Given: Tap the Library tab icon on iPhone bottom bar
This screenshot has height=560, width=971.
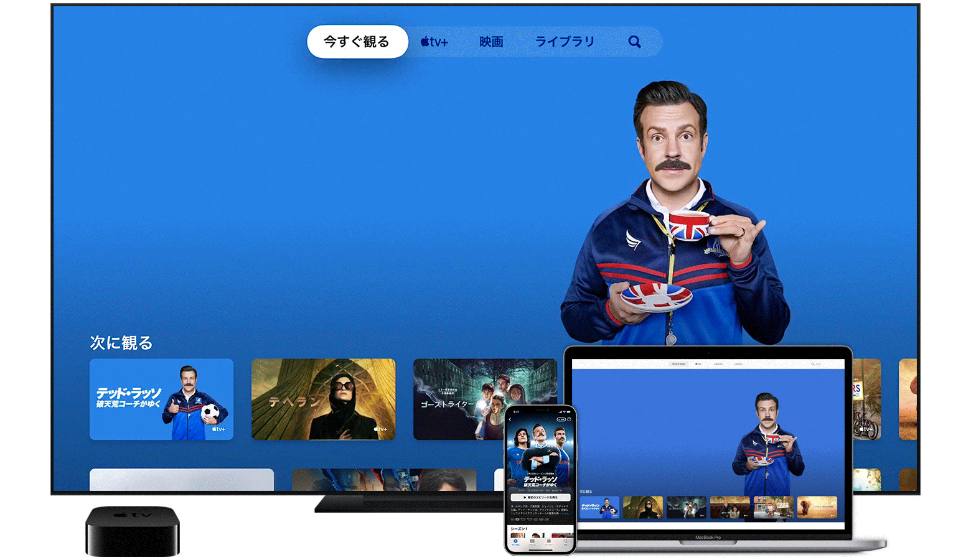Looking at the screenshot, I should pos(548,542).
